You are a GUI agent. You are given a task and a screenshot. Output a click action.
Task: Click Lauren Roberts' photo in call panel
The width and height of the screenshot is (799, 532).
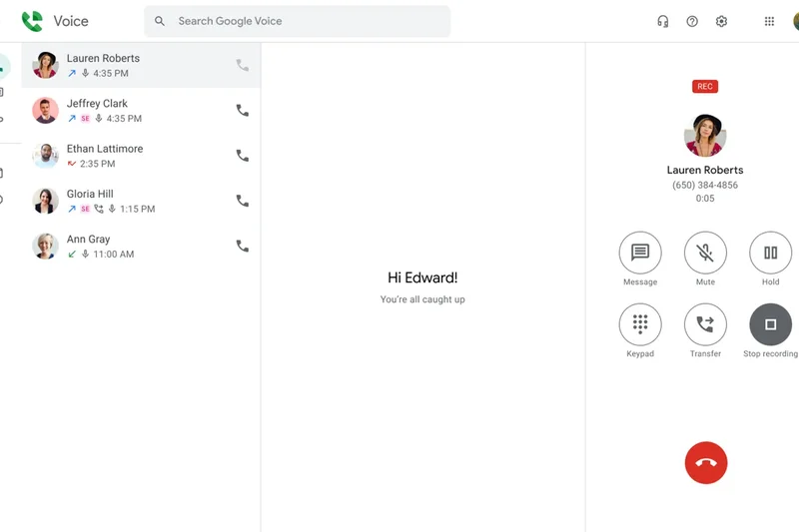tap(705, 136)
